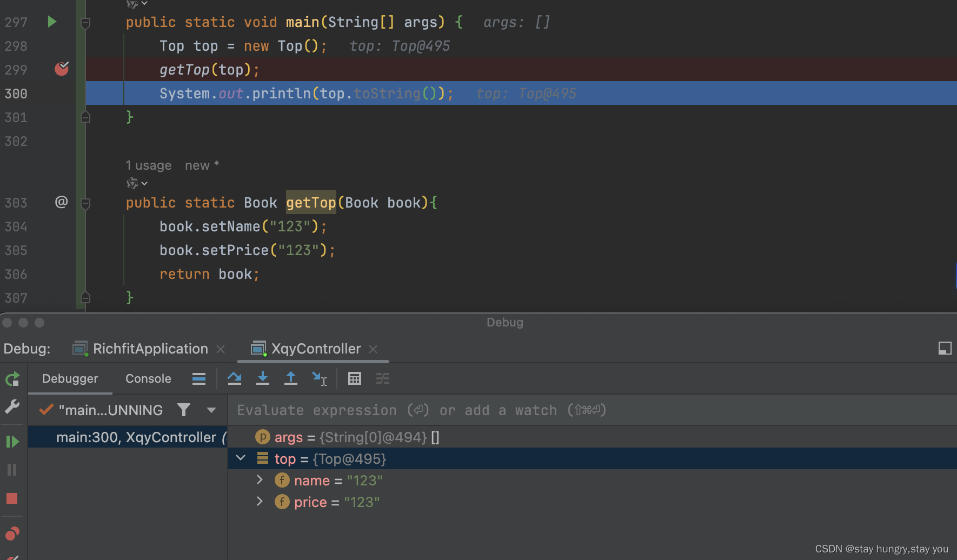Image resolution: width=957 pixels, height=560 pixels.
Task: Open the author inlay dropdown above getTop
Action: click(x=137, y=184)
